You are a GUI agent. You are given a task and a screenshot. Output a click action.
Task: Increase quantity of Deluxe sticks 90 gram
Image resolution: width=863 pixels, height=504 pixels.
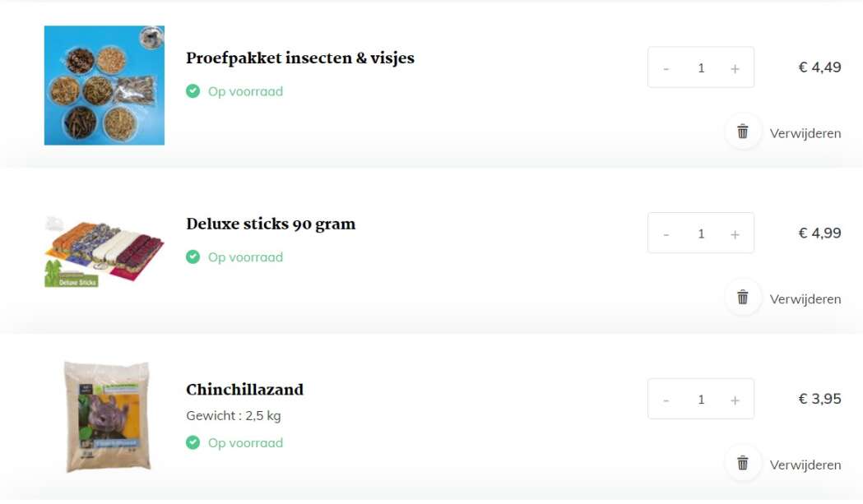pyautogui.click(x=735, y=234)
